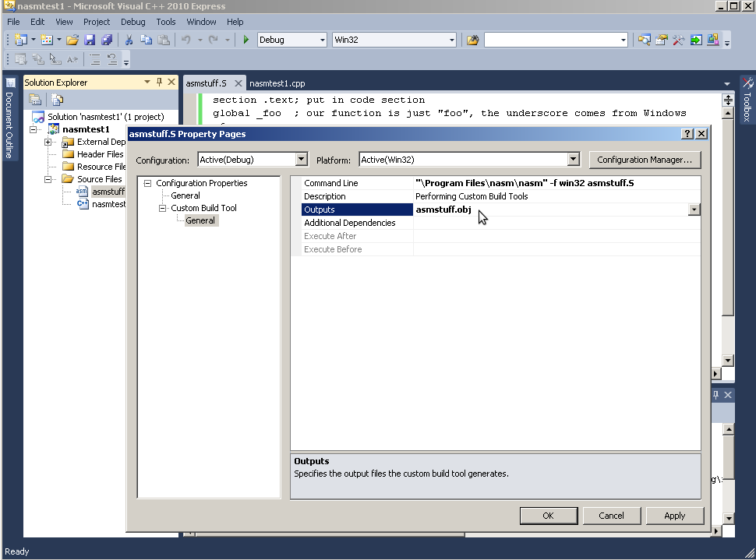Select General under Configuration Properties
The width and height of the screenshot is (756, 560).
[x=185, y=195]
